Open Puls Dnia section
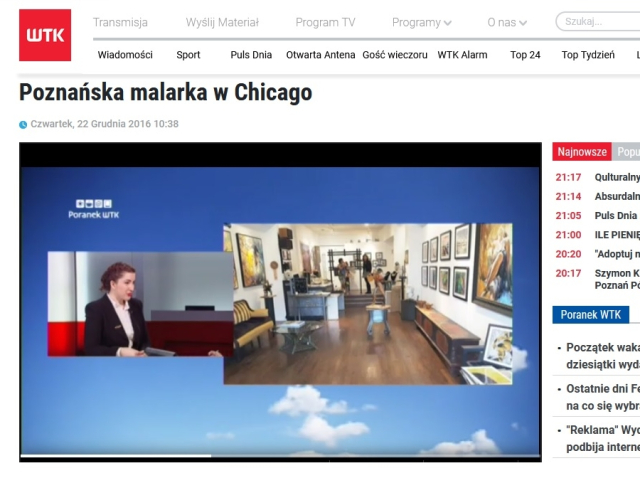This screenshot has height=478, width=640. pyautogui.click(x=251, y=55)
